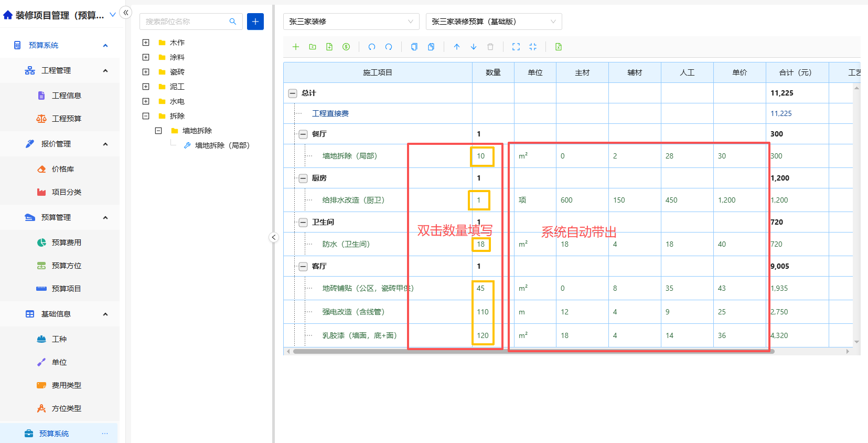Click the 工程直接费 link in table
868x443 pixels.
(x=330, y=113)
